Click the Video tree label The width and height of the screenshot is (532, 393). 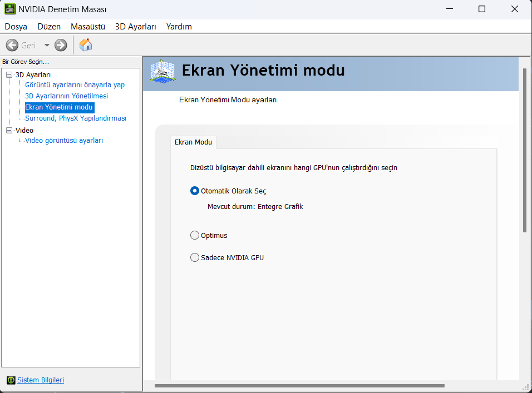[24, 131]
